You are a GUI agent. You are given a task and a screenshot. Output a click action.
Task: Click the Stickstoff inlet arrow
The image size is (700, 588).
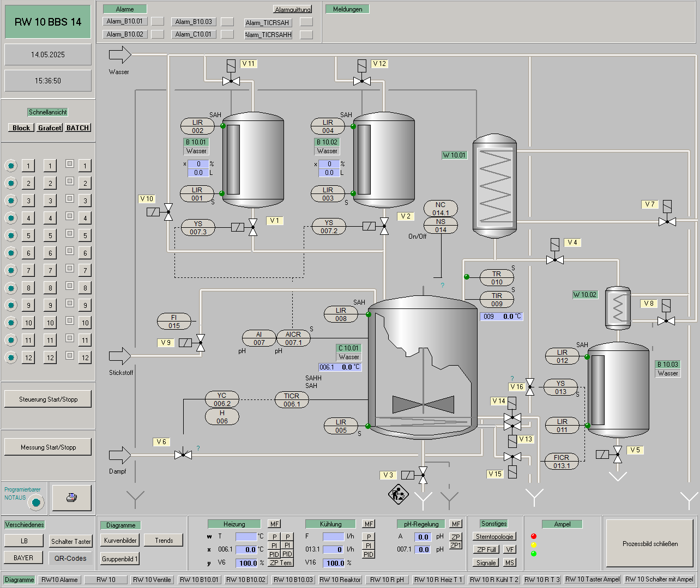tap(120, 356)
